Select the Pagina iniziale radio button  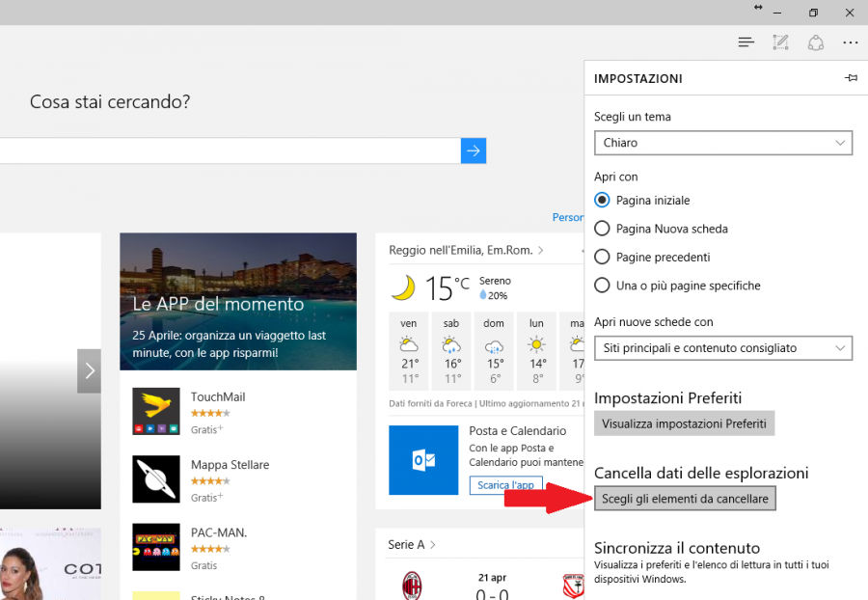603,201
